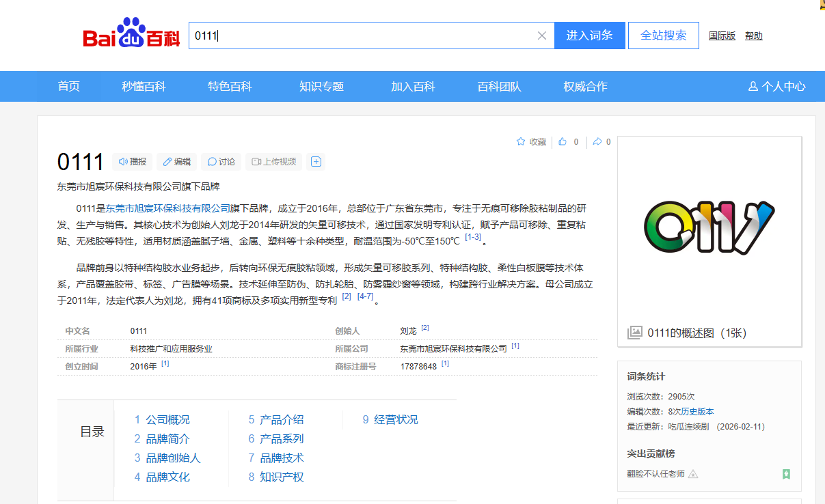
Task: Click the share icon showing 0
Action: click(597, 141)
